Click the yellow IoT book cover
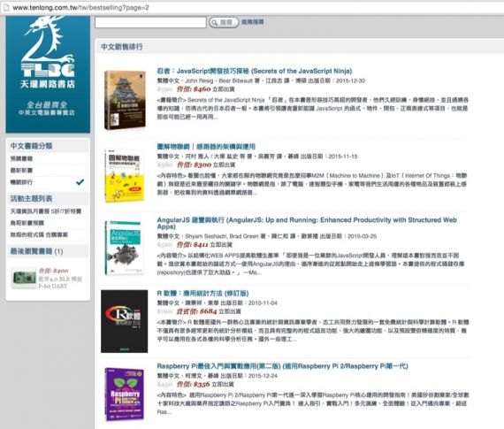Viewport: 504px width, 429px height. 125,176
